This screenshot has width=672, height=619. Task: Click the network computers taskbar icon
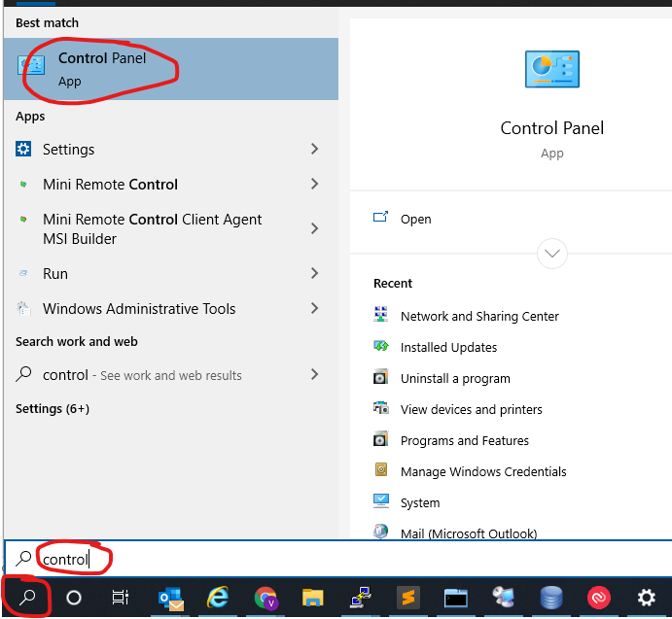(x=504, y=598)
